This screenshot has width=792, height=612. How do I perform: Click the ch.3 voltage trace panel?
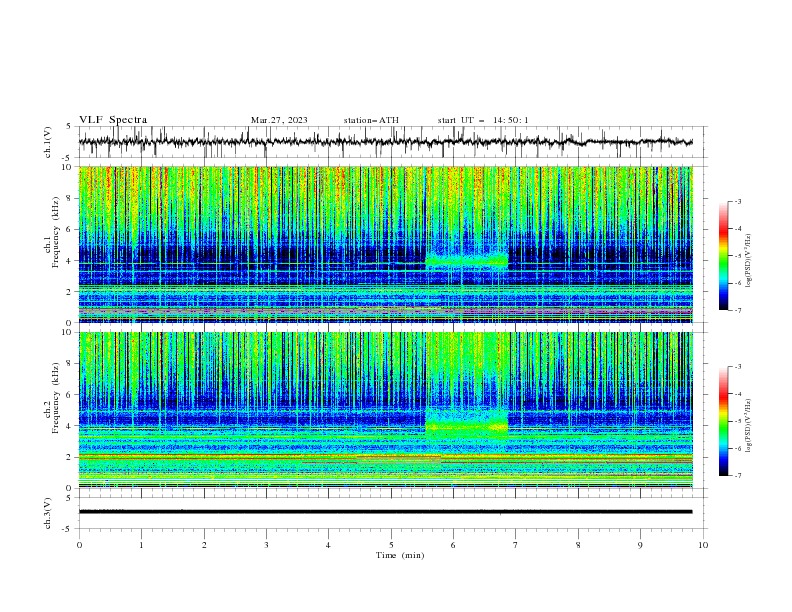pyautogui.click(x=392, y=513)
